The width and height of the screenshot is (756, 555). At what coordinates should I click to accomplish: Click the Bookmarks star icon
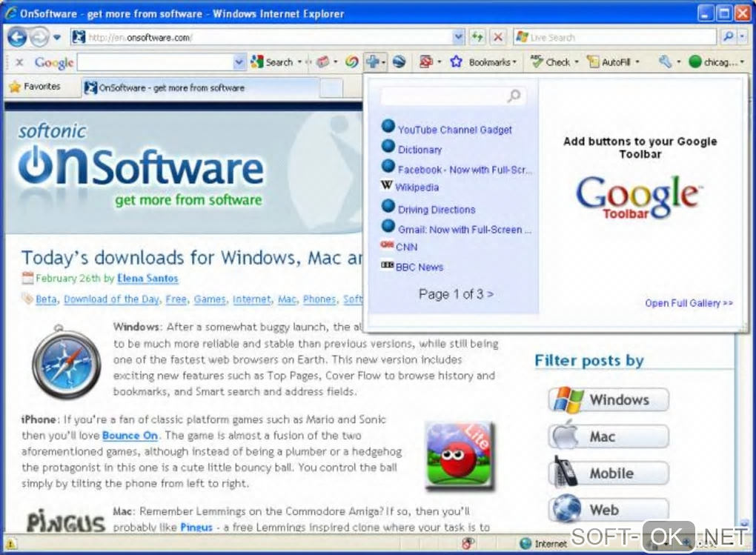[456, 62]
